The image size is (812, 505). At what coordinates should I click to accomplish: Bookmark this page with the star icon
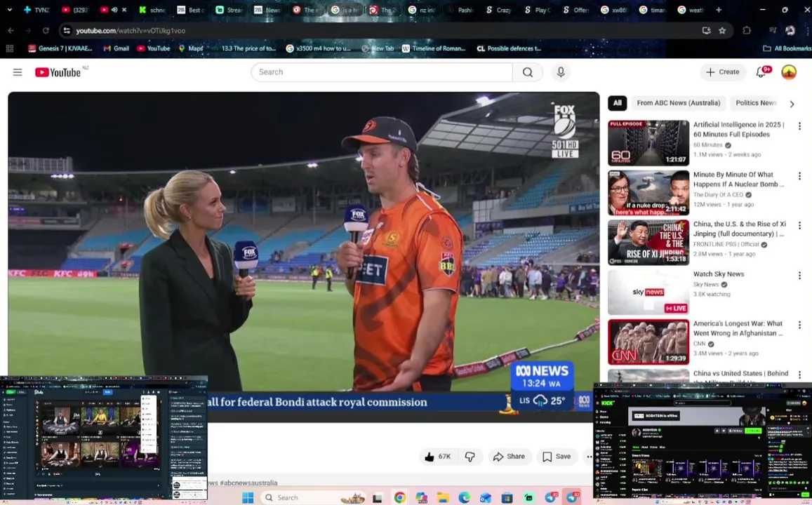(x=722, y=31)
